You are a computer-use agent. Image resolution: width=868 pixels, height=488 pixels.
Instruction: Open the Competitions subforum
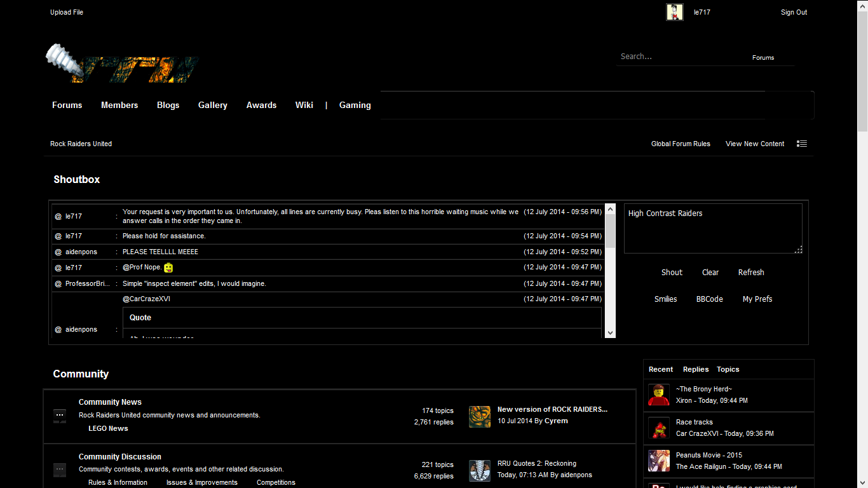click(276, 482)
